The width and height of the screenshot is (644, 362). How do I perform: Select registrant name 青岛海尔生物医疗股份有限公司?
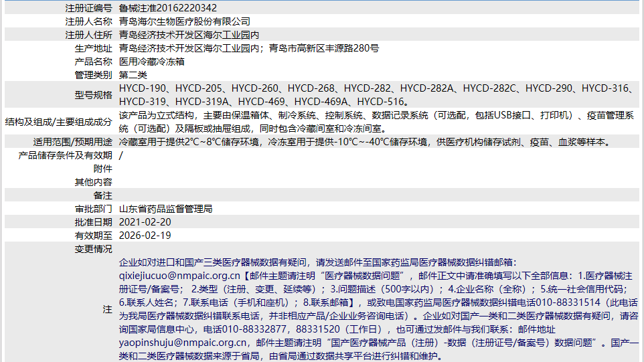coord(184,21)
